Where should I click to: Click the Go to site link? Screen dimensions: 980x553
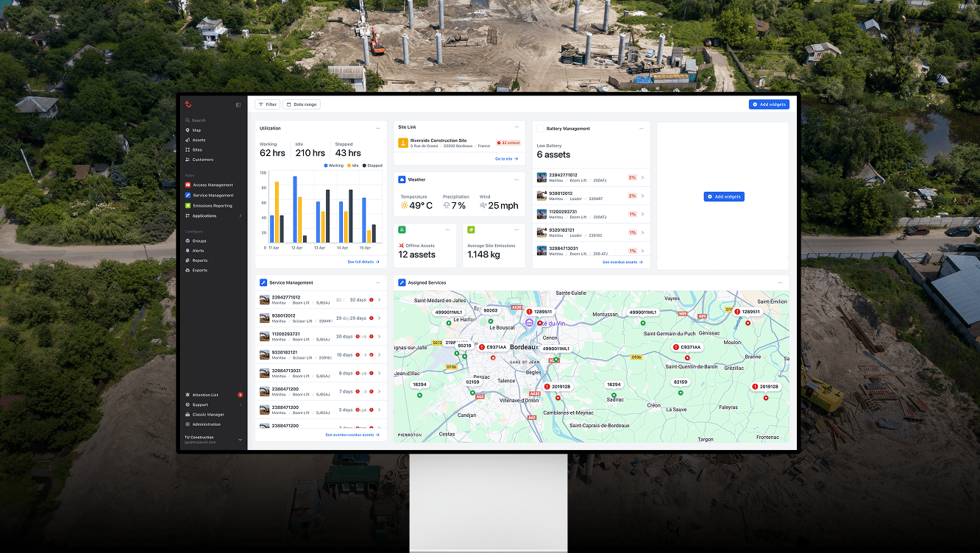pyautogui.click(x=506, y=159)
